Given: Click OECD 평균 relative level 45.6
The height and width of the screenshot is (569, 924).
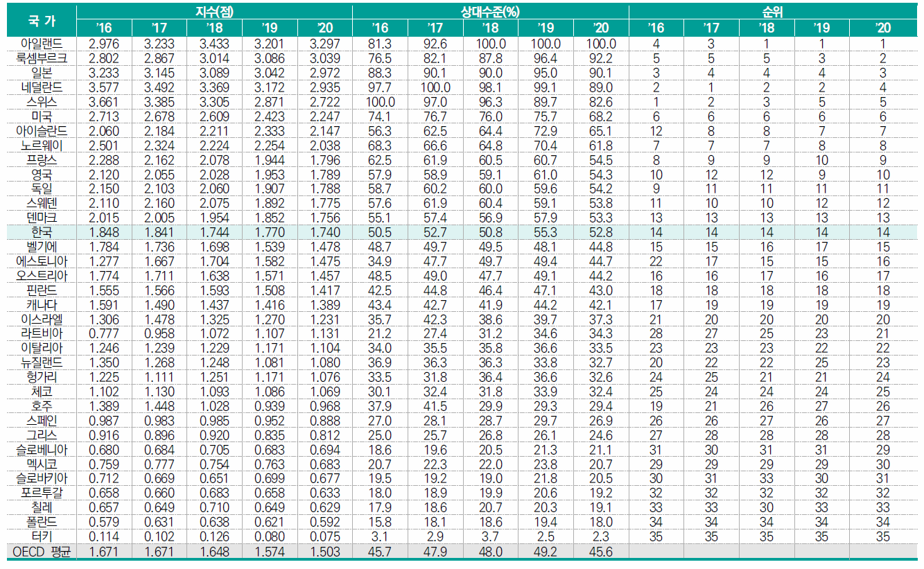Looking at the screenshot, I should [601, 552].
